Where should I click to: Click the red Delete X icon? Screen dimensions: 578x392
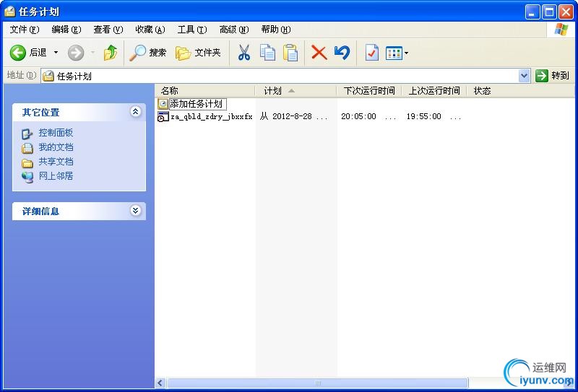(319, 53)
